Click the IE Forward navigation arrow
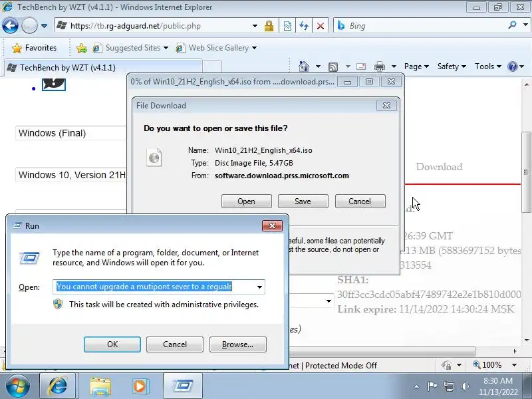Image resolution: width=532 pixels, height=399 pixels. 29,25
